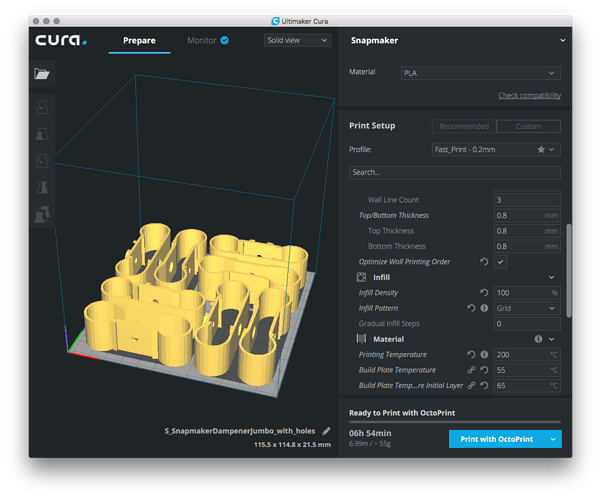
Task: Click link icon for Build Plate Temp Initial Layer
Action: click(471, 386)
